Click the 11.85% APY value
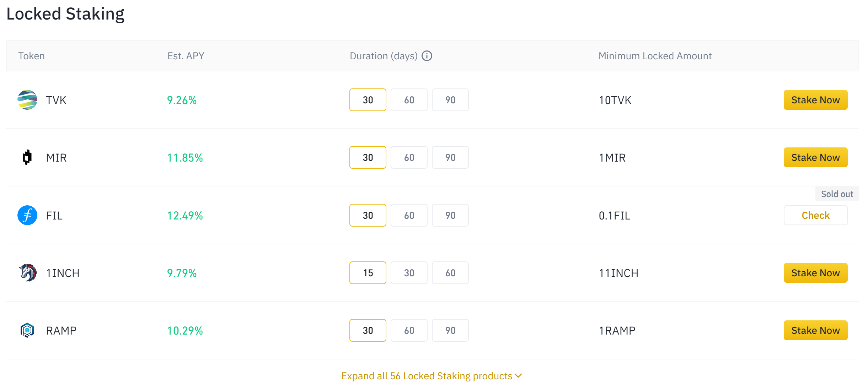This screenshot has width=868, height=385. click(185, 158)
